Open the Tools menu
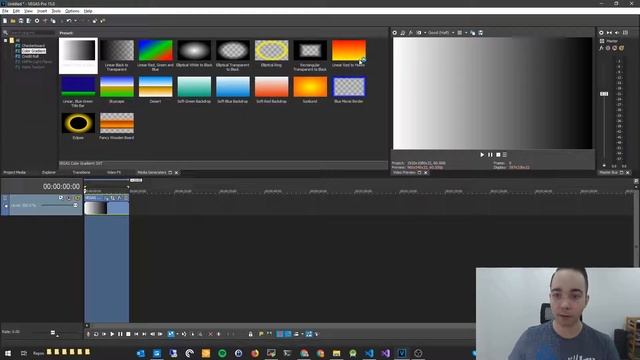 coord(56,11)
